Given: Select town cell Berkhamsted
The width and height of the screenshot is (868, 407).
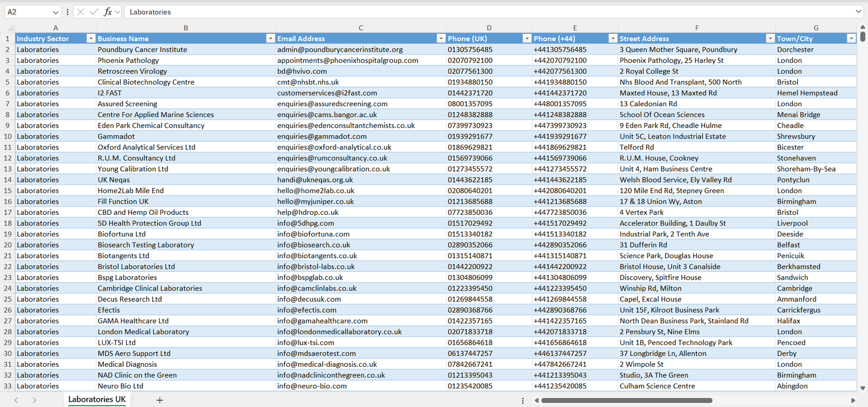Looking at the screenshot, I should click(x=816, y=267).
